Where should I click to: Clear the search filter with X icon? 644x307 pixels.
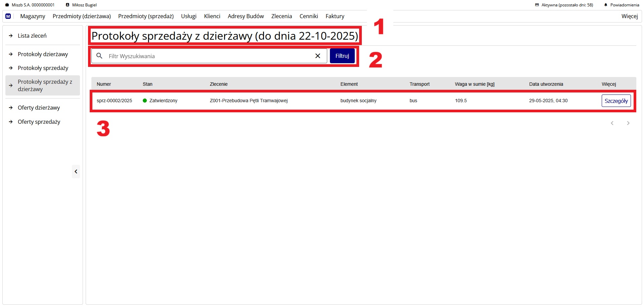317,56
